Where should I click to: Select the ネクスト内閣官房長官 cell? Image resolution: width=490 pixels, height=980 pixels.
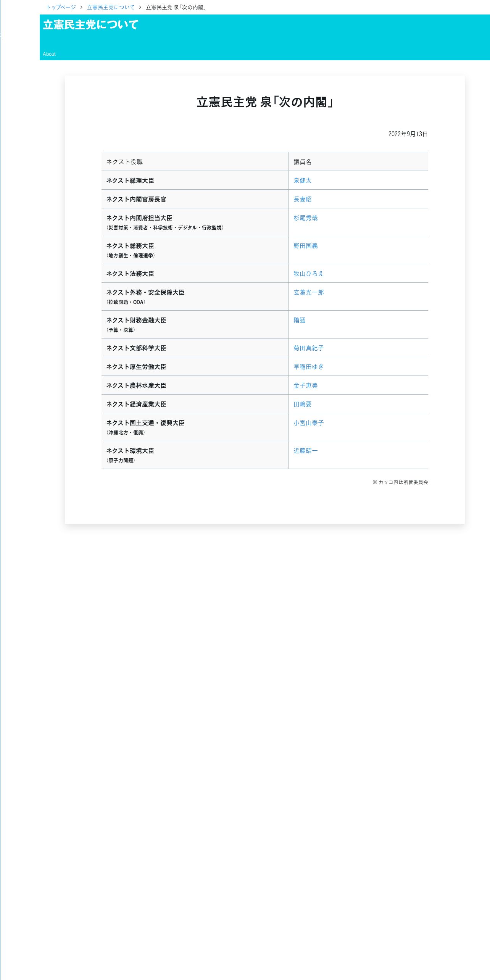195,199
